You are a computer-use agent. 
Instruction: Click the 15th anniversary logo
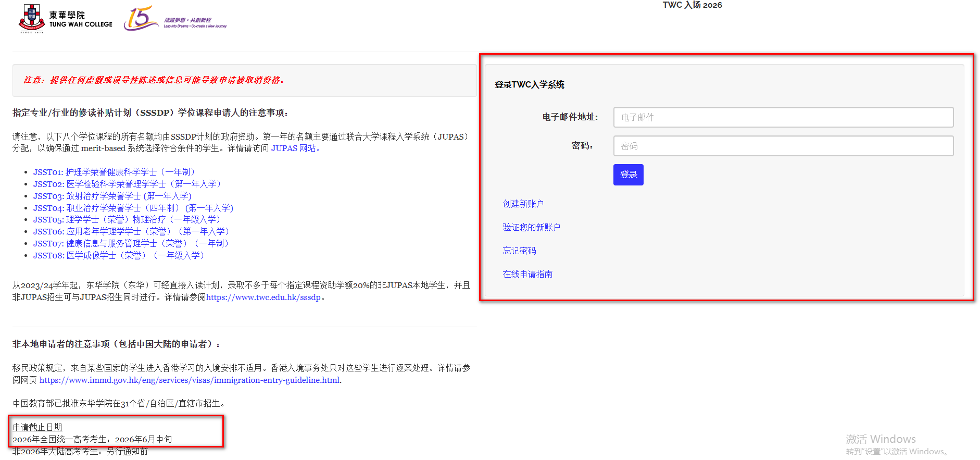[x=174, y=19]
